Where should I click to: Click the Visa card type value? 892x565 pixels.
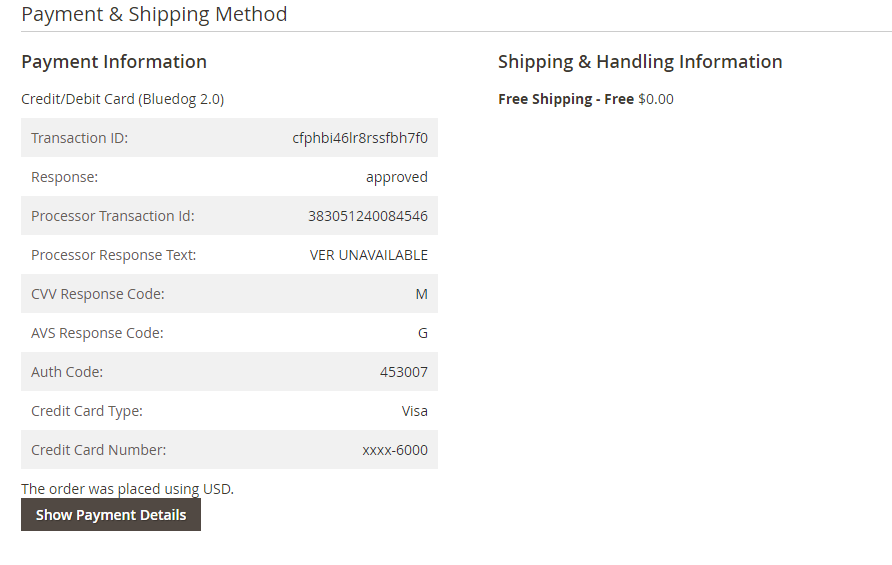coord(415,411)
